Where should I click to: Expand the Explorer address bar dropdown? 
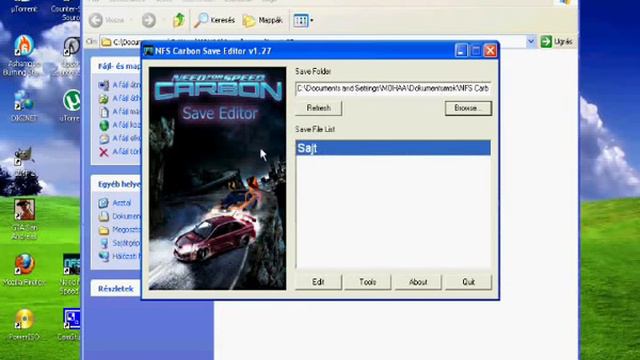pos(531,41)
